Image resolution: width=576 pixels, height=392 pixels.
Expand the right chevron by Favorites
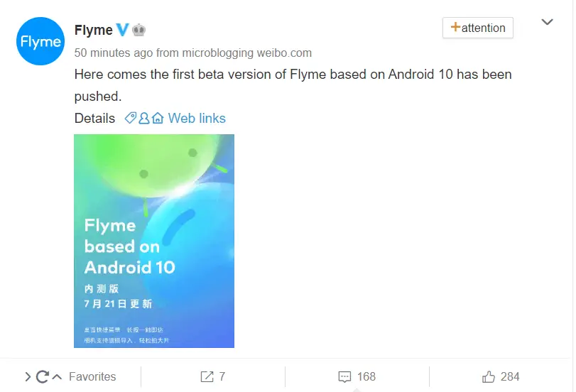(x=28, y=376)
